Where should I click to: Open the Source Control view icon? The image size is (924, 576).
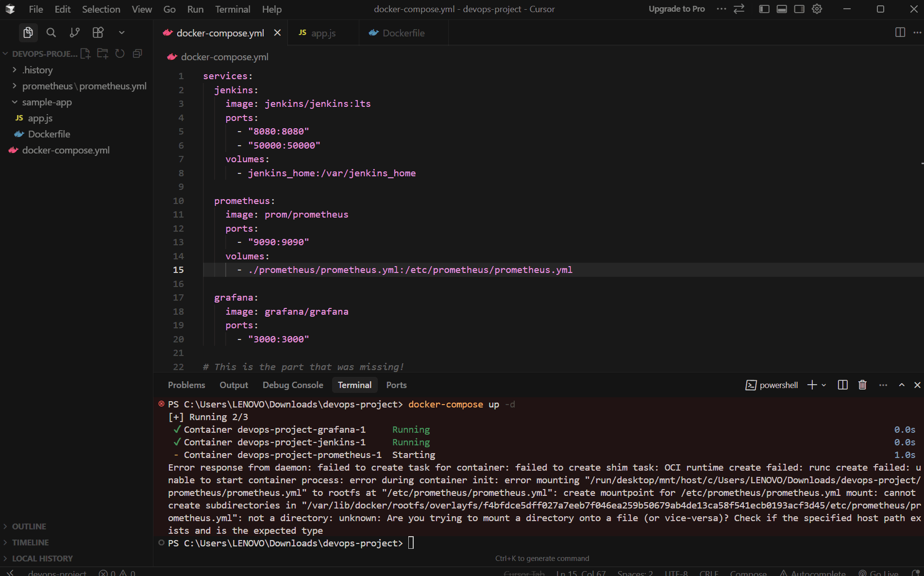point(74,33)
